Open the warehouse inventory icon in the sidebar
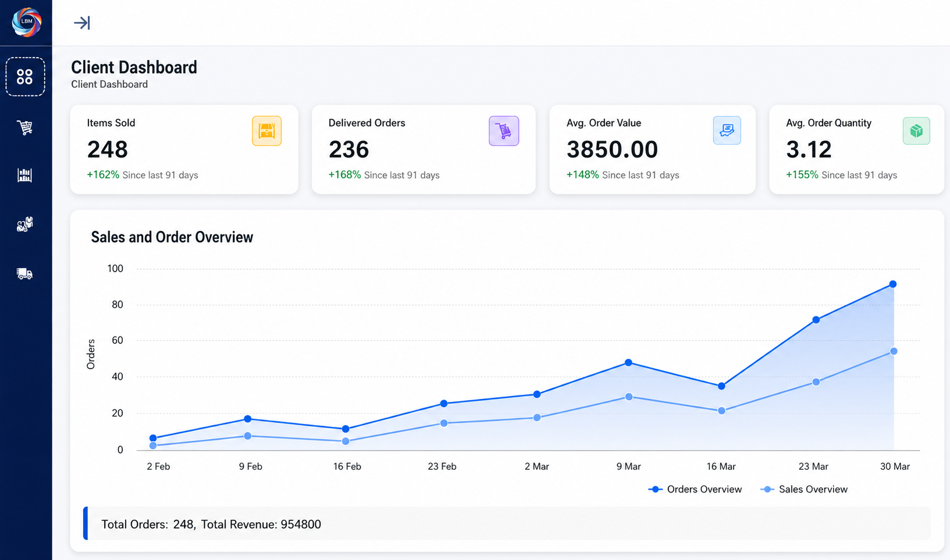Image resolution: width=950 pixels, height=560 pixels. pyautogui.click(x=25, y=175)
